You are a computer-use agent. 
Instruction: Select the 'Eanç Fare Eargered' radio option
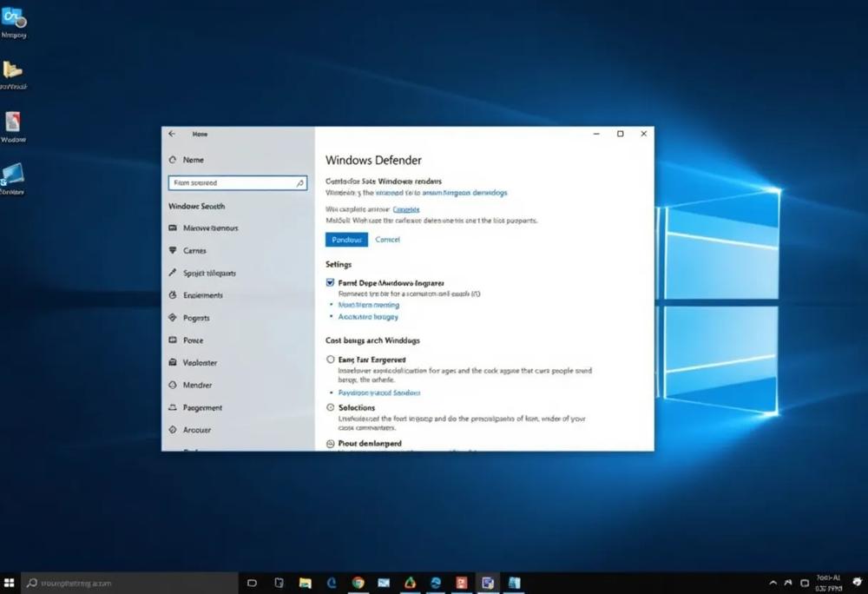(x=331, y=360)
